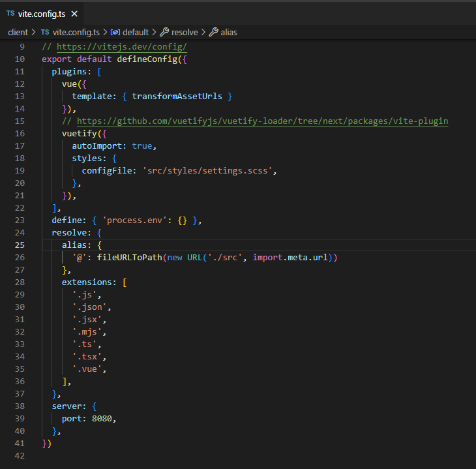The width and height of the screenshot is (476, 469).
Task: Click line number 42 in gutter
Action: point(20,456)
